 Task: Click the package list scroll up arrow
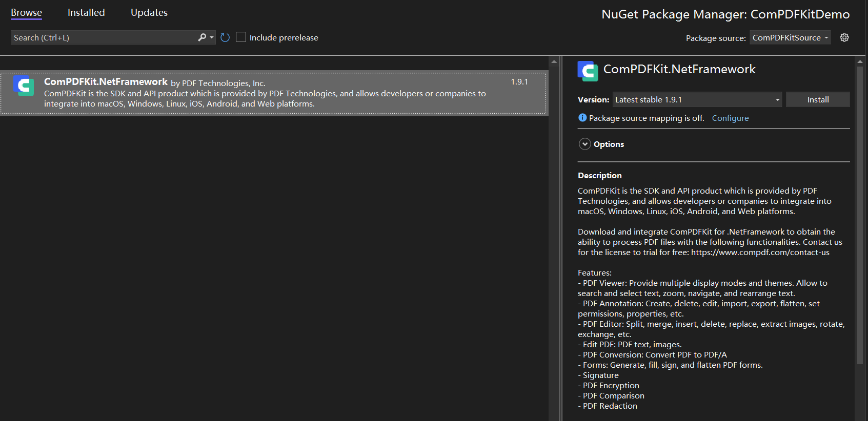click(x=554, y=61)
